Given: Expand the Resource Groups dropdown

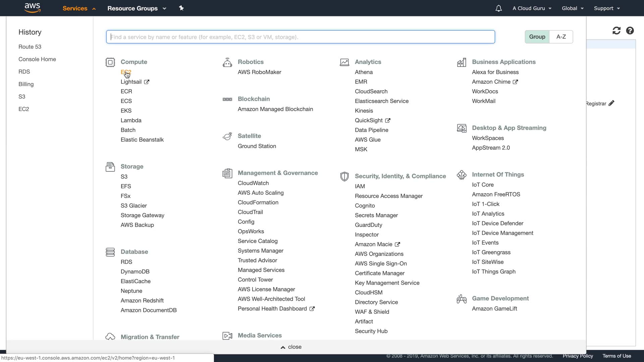Looking at the screenshot, I should (137, 8).
